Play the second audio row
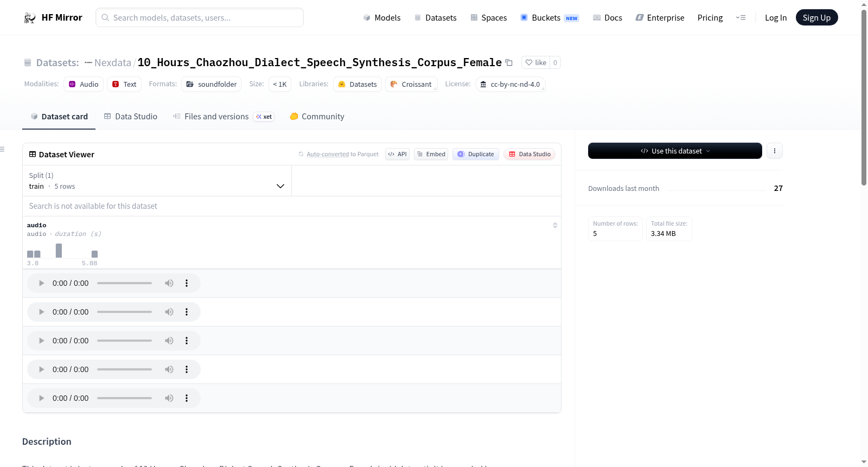The height and width of the screenshot is (467, 868). coord(41,312)
